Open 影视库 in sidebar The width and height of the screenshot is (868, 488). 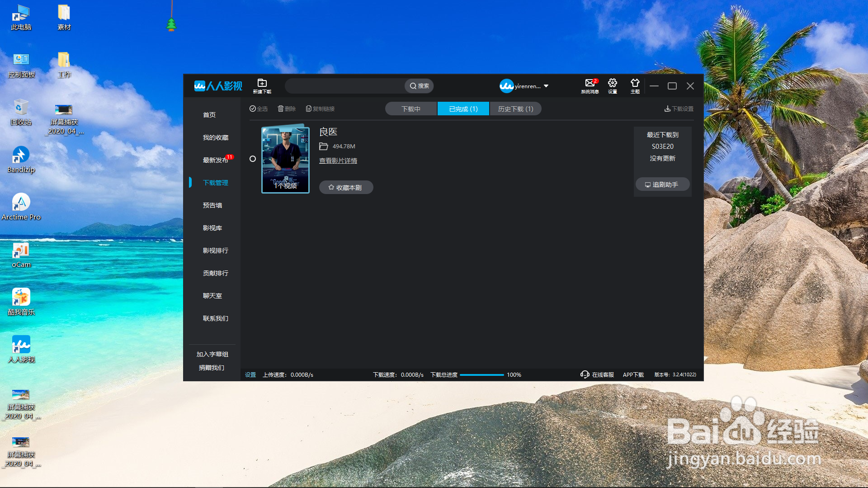coord(212,228)
